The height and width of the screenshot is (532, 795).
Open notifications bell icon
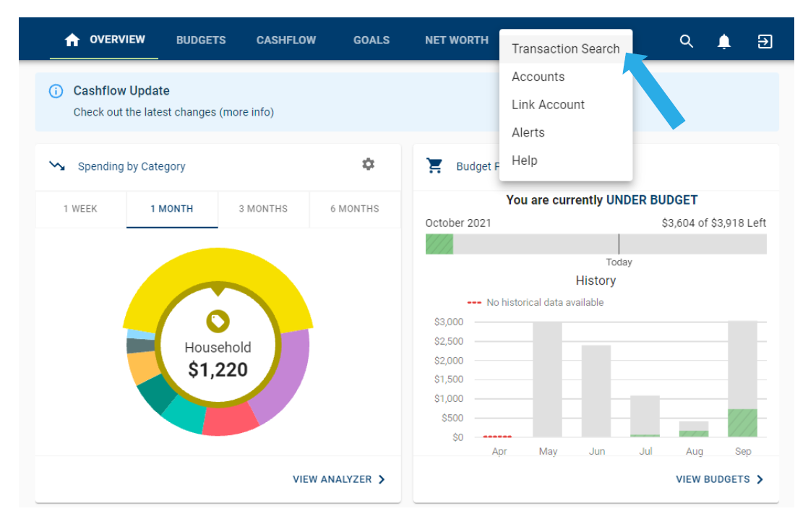click(x=724, y=41)
